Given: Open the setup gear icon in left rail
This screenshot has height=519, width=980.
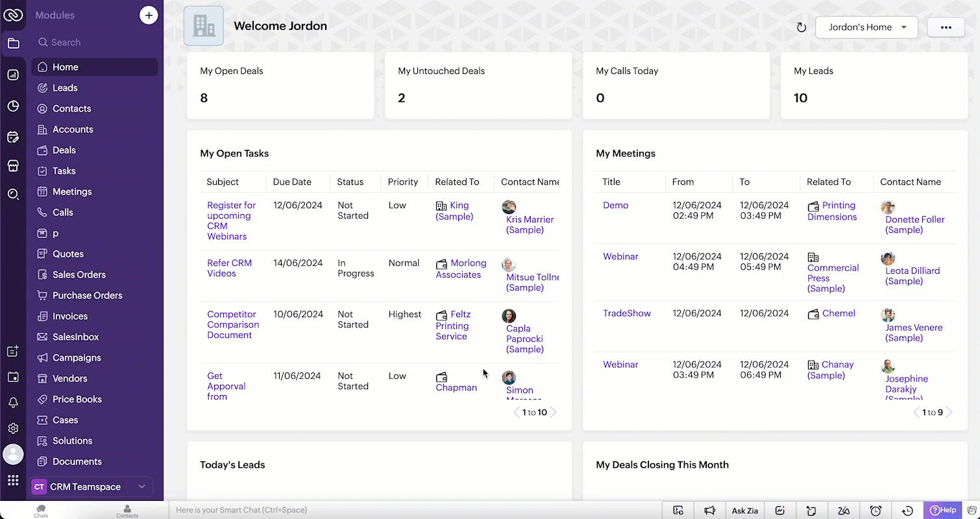Looking at the screenshot, I should click(x=13, y=428).
